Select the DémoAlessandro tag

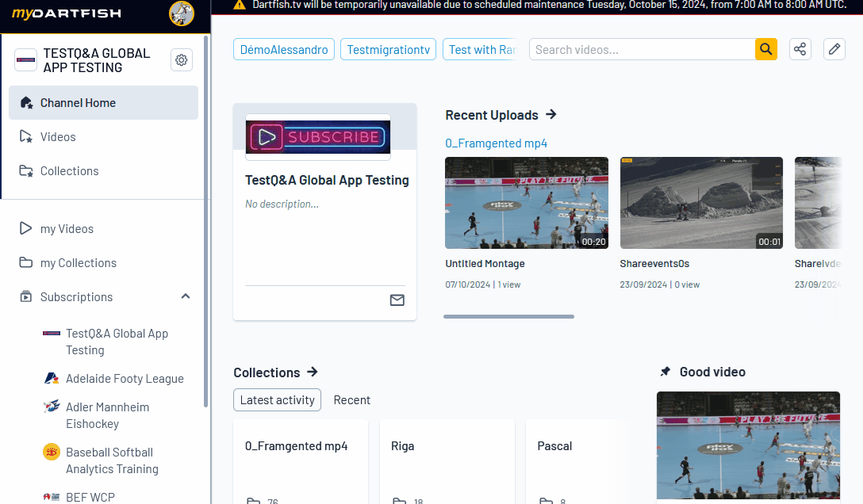point(284,49)
